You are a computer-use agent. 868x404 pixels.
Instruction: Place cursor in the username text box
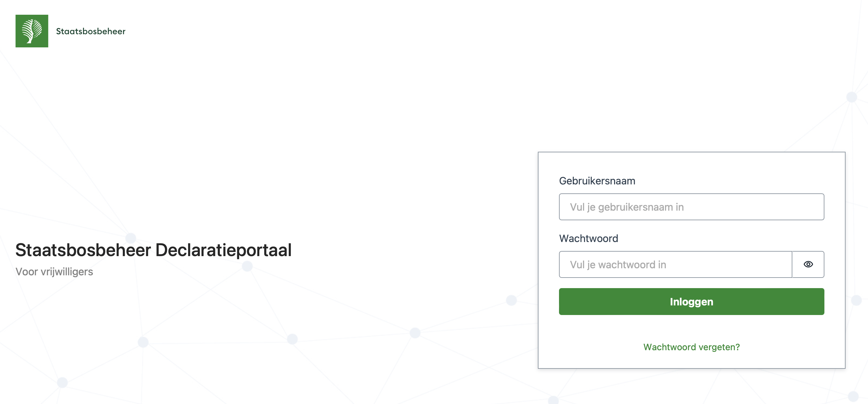click(691, 207)
